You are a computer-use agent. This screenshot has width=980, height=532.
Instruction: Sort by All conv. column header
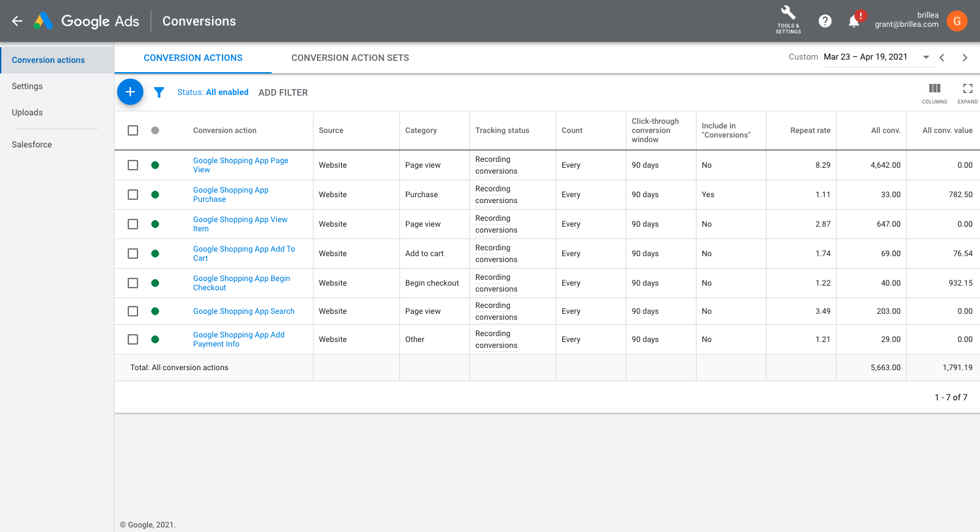click(x=886, y=130)
